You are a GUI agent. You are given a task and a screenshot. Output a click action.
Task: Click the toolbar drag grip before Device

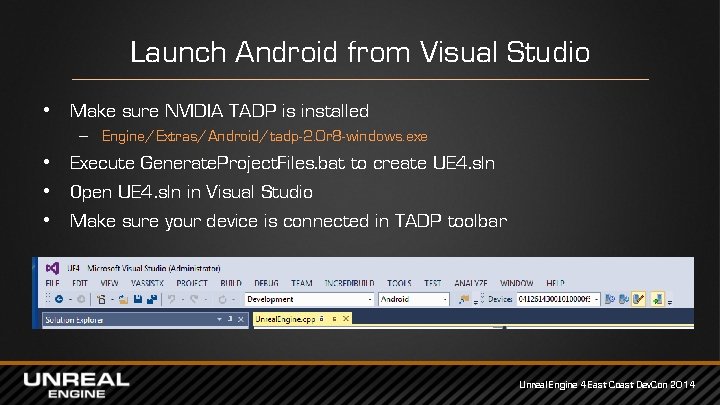coord(482,298)
